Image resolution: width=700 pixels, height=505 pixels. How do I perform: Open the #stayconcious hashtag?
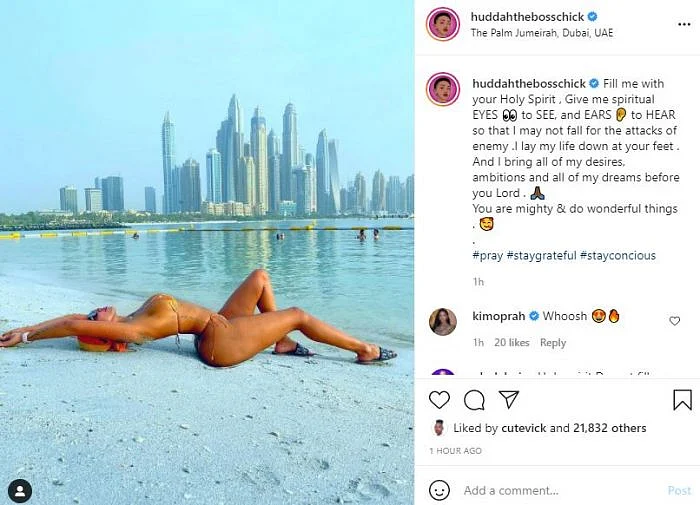click(618, 256)
